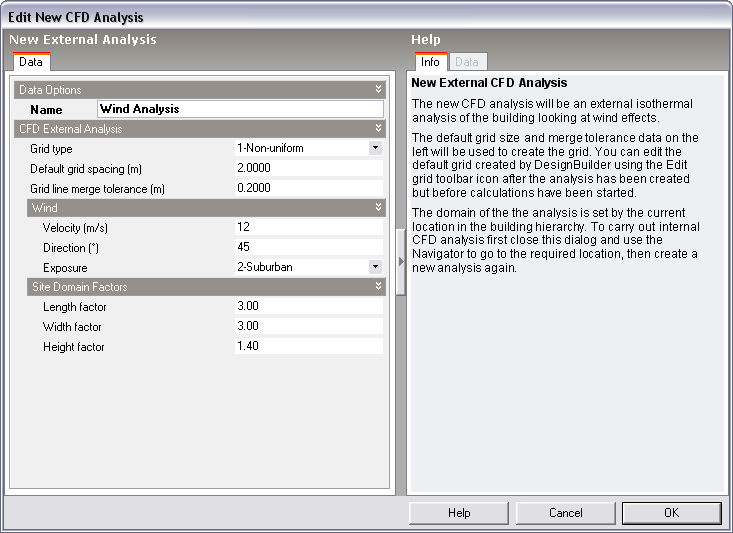Click the Default grid spacing value field
This screenshot has height=533, width=733.
[308, 168]
